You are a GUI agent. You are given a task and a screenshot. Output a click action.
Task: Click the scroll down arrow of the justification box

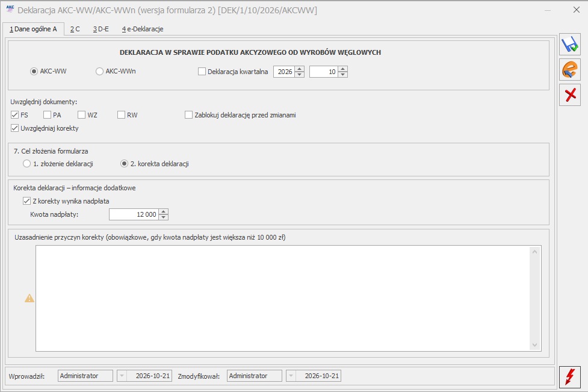535,345
